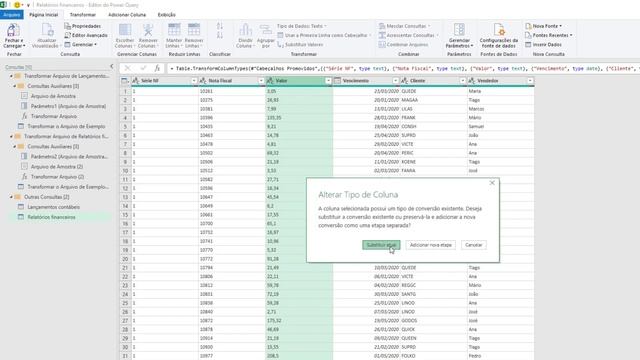Select the Arquivo de Amostra query
This screenshot has height=360, width=640.
tap(53, 96)
